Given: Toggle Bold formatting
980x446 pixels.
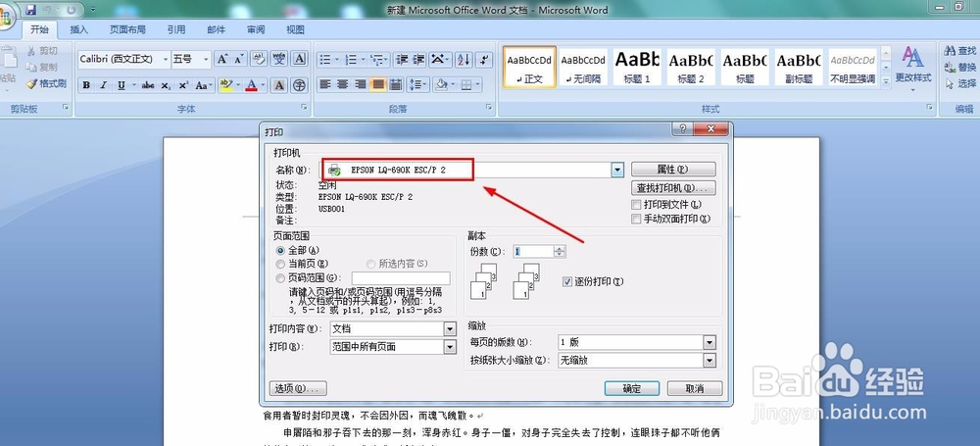Looking at the screenshot, I should pos(86,85).
